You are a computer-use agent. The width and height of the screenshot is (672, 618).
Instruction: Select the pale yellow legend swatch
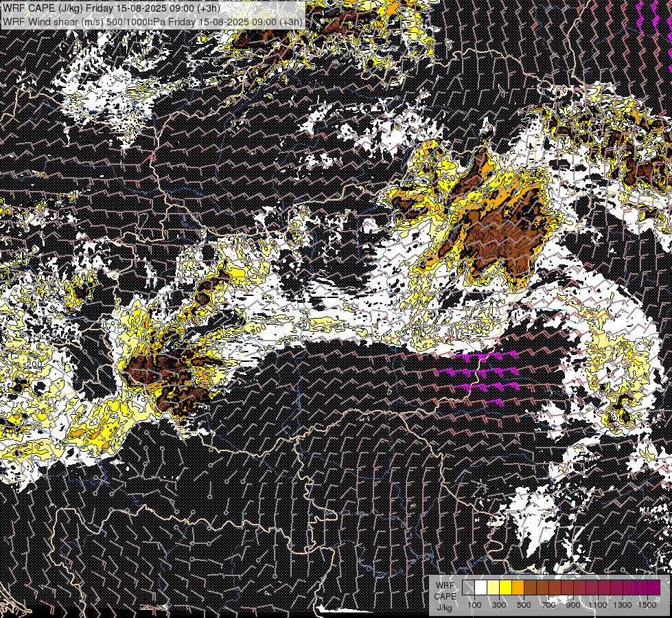pyautogui.click(x=494, y=587)
